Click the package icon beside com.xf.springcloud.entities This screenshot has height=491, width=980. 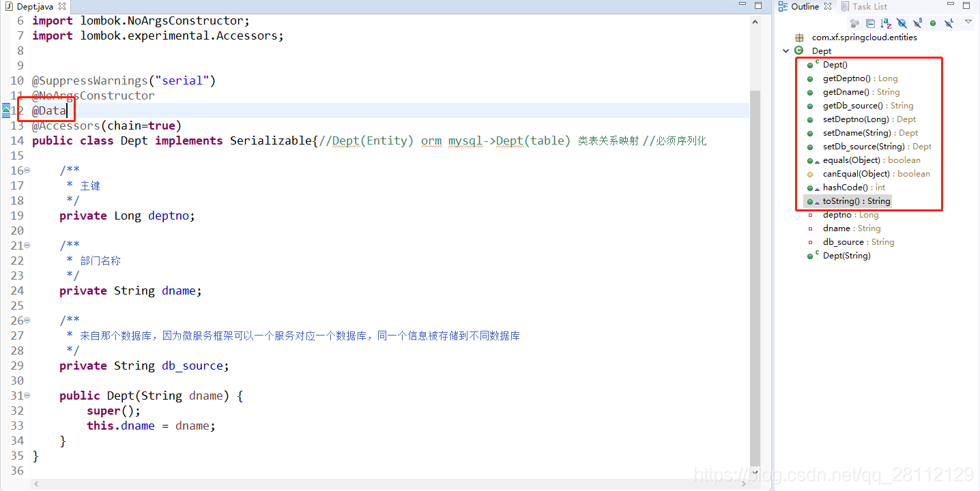pyautogui.click(x=799, y=38)
